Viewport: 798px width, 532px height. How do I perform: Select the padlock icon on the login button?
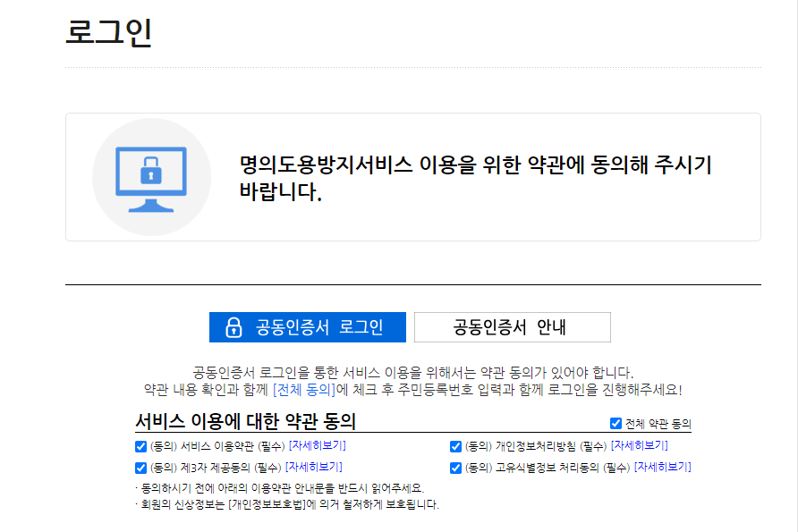235,326
